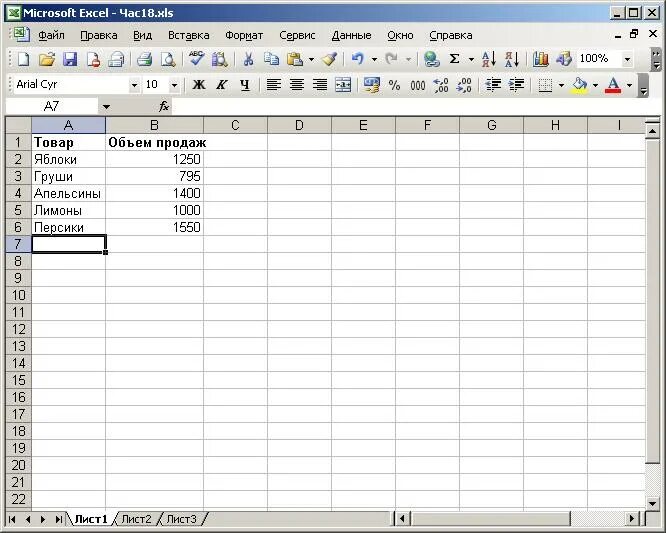Click cell with value 1550

tap(154, 227)
